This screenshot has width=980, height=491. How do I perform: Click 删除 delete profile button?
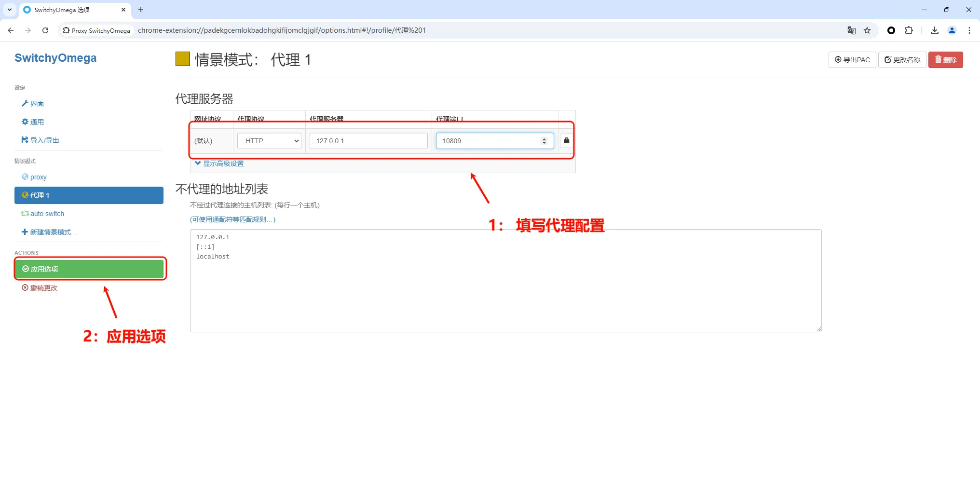coord(946,60)
